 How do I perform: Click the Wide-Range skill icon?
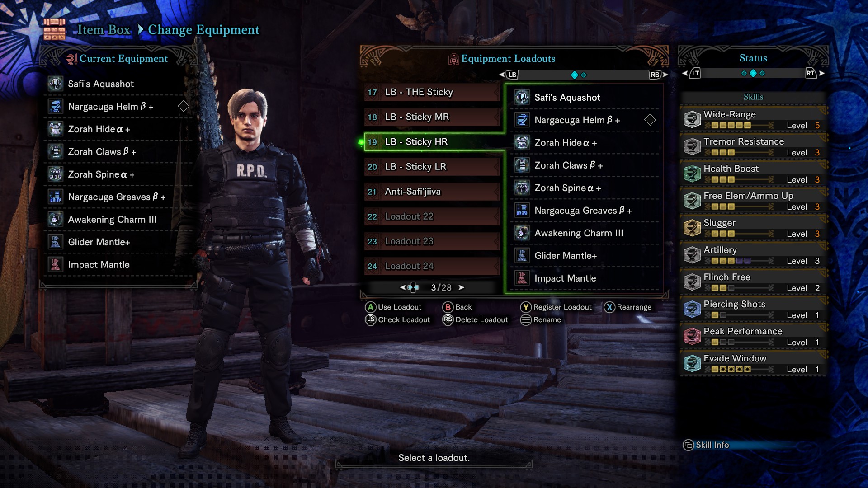click(x=692, y=119)
